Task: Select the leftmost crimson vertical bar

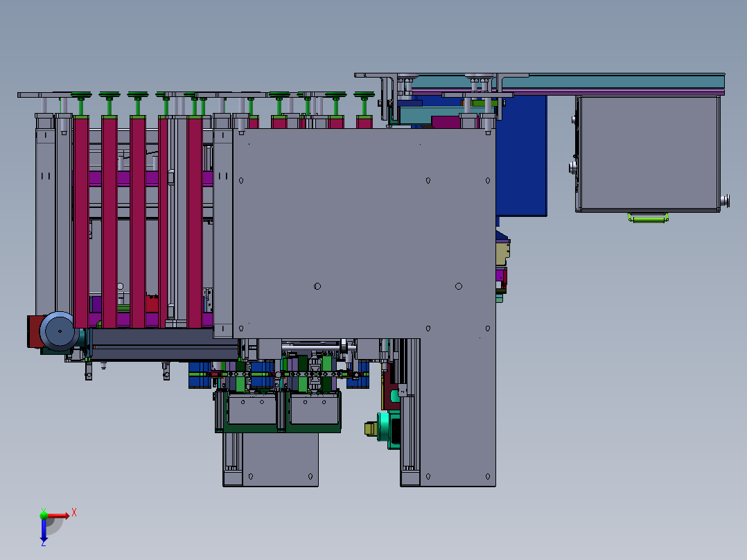Action: pos(82,222)
